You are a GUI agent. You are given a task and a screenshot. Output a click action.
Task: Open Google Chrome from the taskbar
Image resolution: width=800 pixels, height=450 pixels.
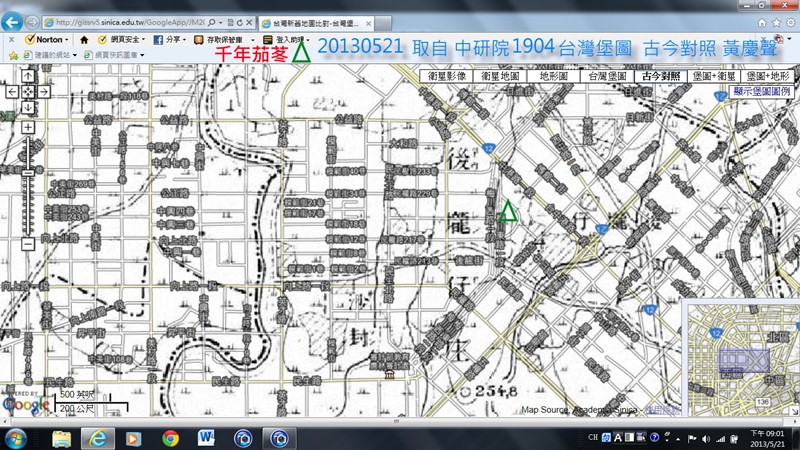[x=170, y=438]
